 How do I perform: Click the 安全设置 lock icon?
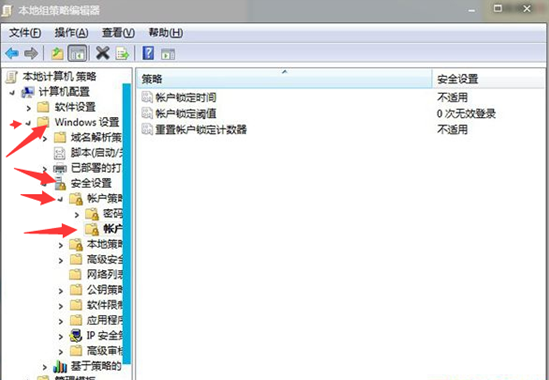[60, 183]
